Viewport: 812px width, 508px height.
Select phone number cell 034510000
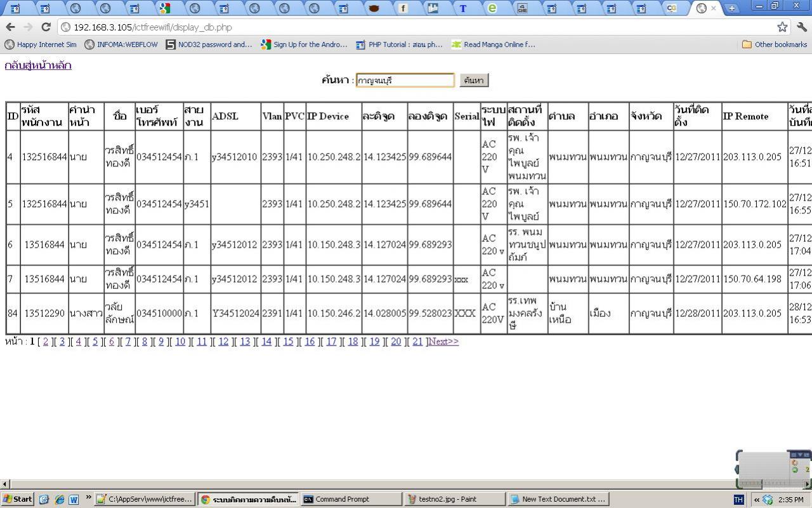(159, 313)
